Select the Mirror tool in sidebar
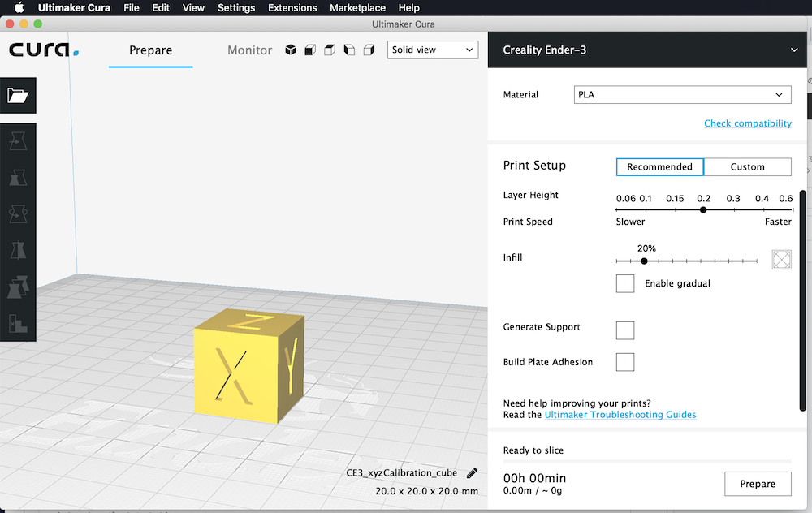This screenshot has height=513, width=812. (x=18, y=250)
